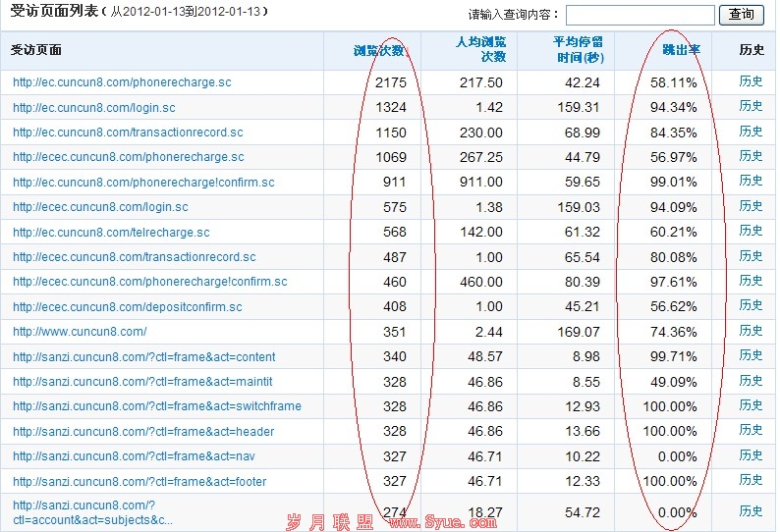
Task: Open ecec.cuncun8.com/phonerecharge!confirm.sc link
Action: [150, 282]
